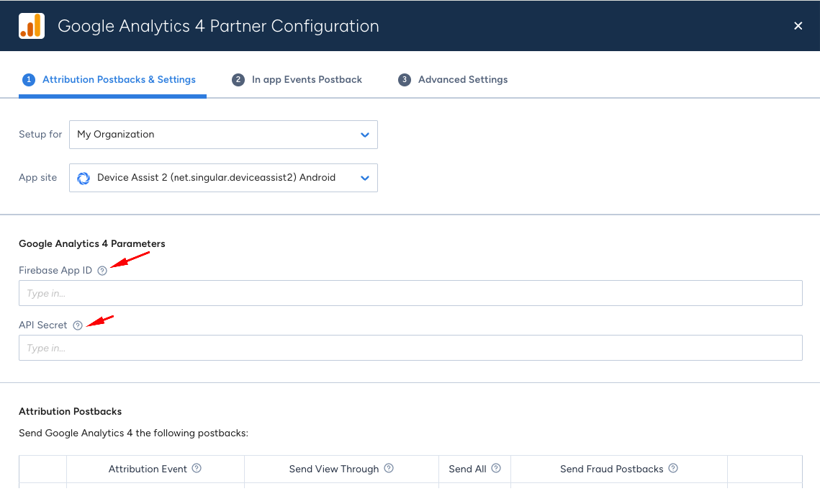Open Attribution Event help tooltip icon

pos(197,469)
